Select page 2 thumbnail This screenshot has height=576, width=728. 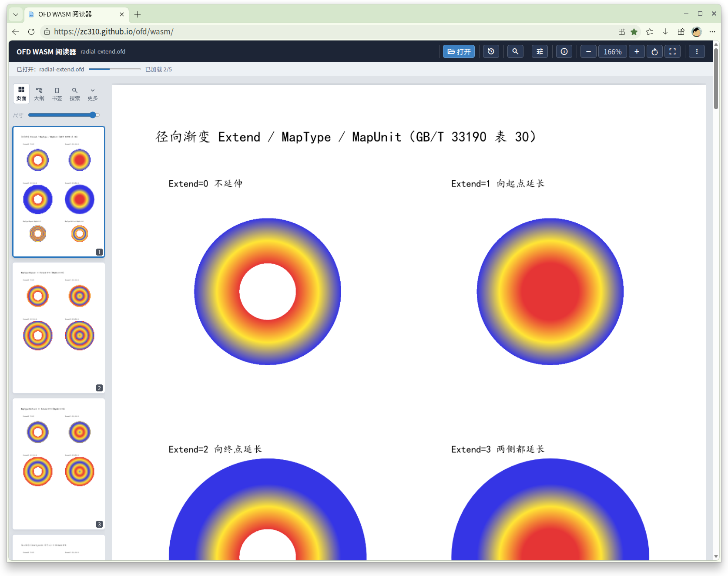point(59,327)
